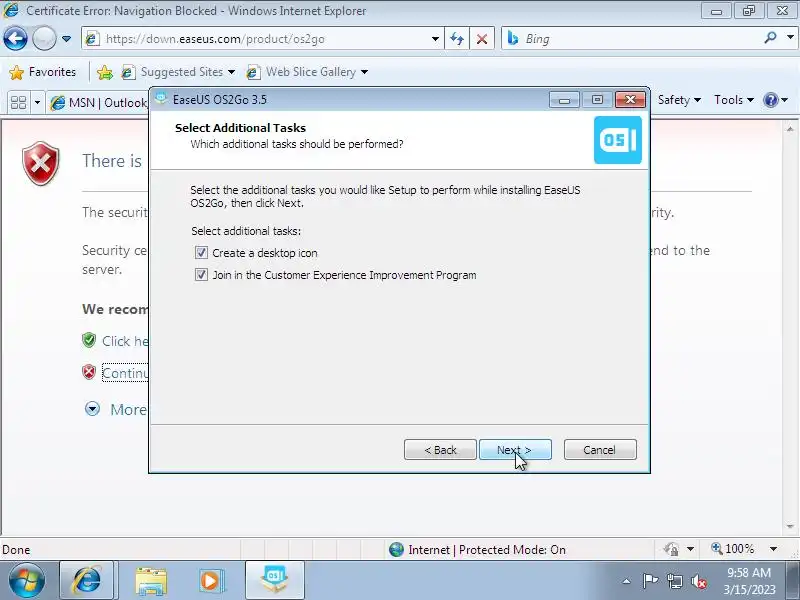The height and width of the screenshot is (600, 800).
Task: Click the EaseUS installer taskbar icon
Action: pos(275,581)
